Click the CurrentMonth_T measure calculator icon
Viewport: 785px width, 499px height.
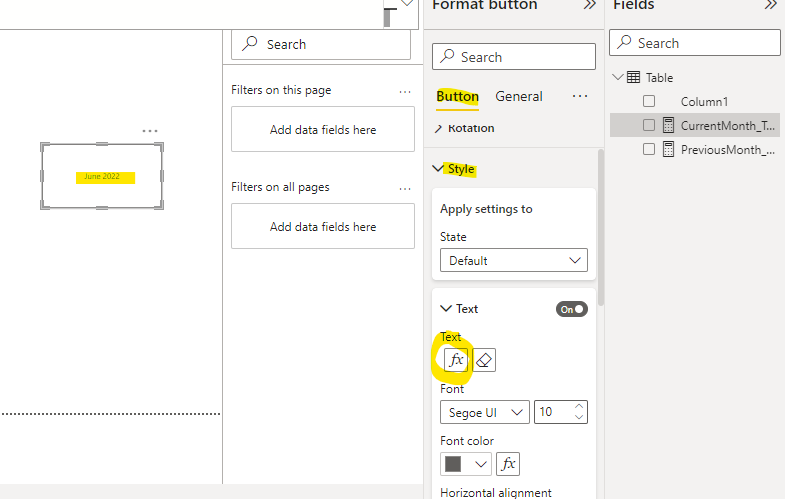point(668,125)
